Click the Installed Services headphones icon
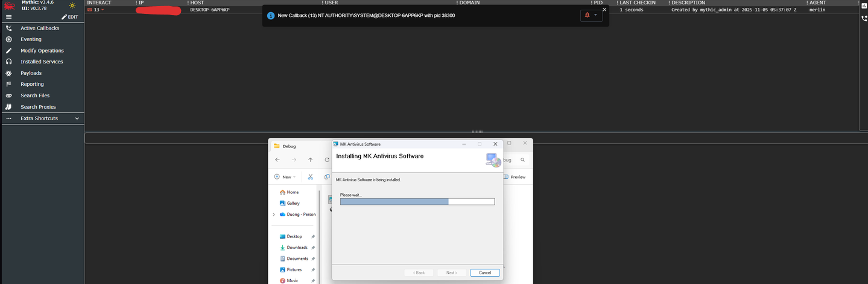 (x=8, y=62)
